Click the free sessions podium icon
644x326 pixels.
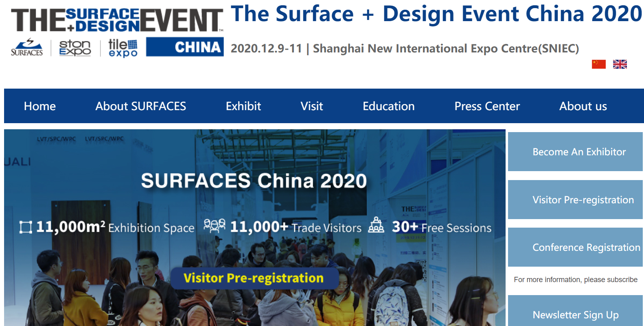click(x=376, y=225)
